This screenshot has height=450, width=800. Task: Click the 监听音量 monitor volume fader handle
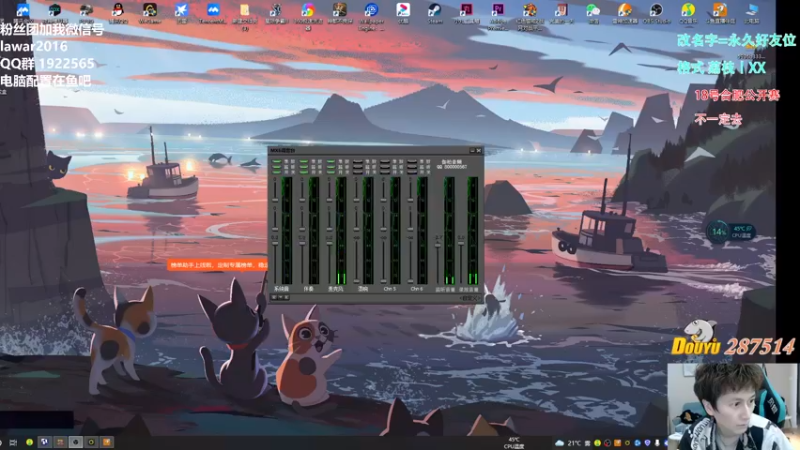click(x=438, y=245)
